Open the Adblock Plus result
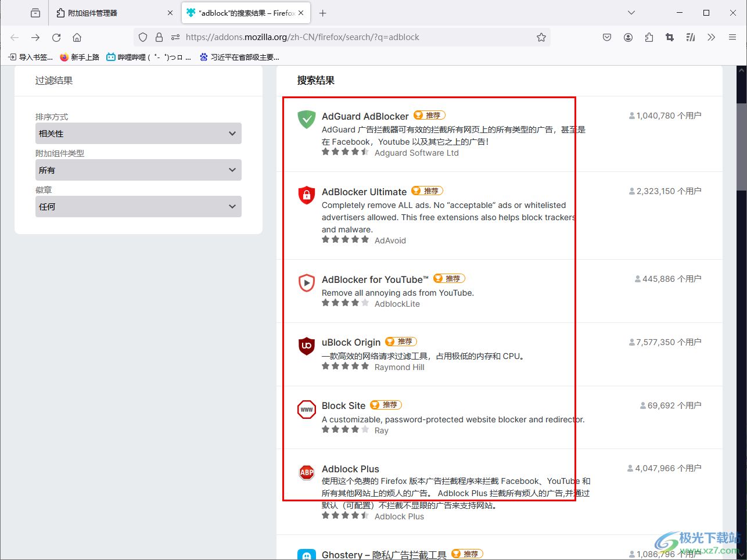This screenshot has width=747, height=560. (350, 469)
